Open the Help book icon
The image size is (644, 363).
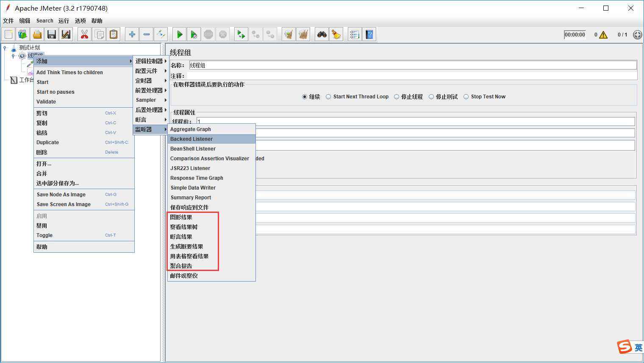[x=369, y=34]
